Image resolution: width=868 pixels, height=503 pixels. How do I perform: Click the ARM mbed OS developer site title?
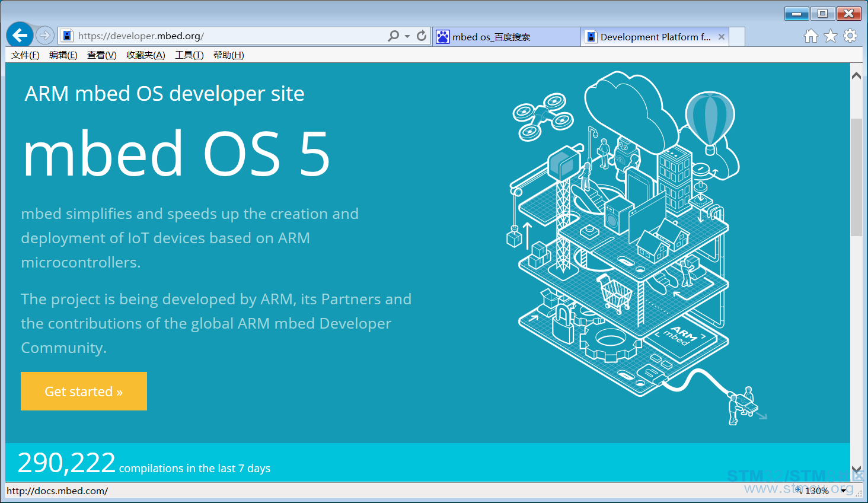click(165, 94)
